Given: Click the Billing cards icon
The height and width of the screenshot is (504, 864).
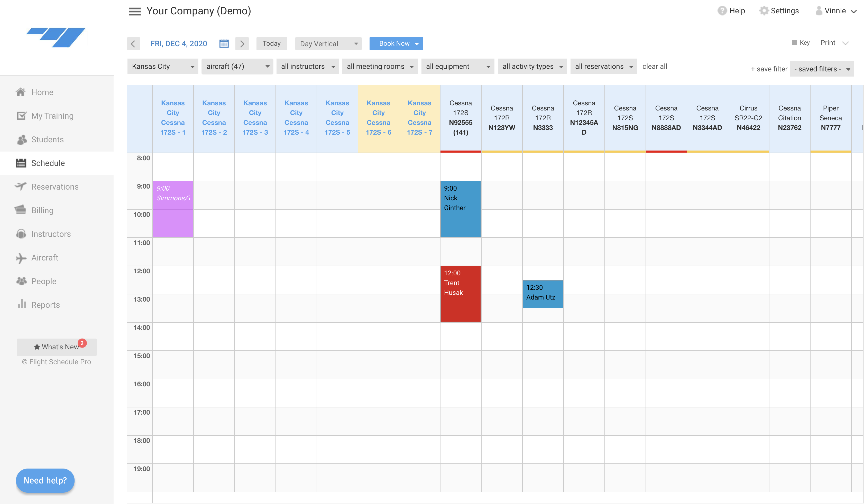Looking at the screenshot, I should point(21,210).
